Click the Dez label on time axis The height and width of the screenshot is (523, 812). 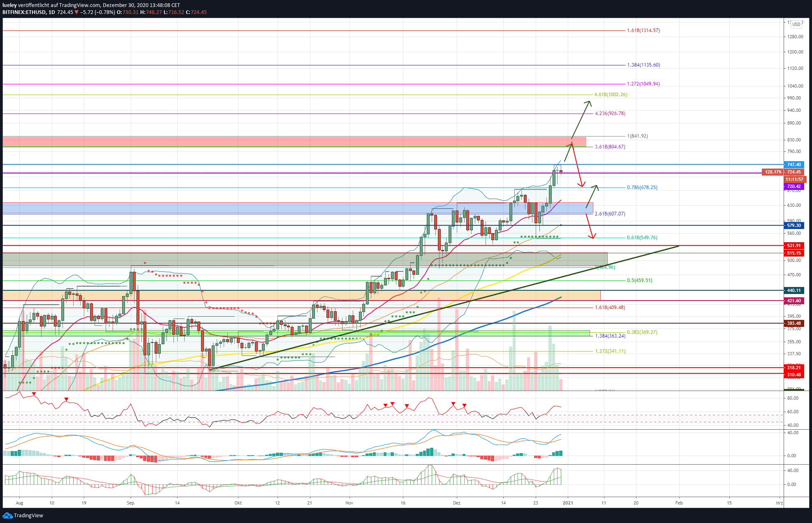[x=457, y=503]
